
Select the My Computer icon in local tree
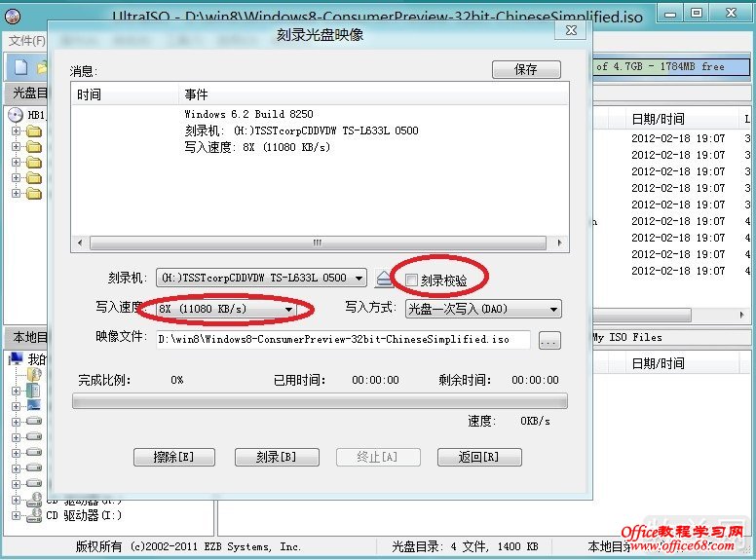pyautogui.click(x=16, y=358)
